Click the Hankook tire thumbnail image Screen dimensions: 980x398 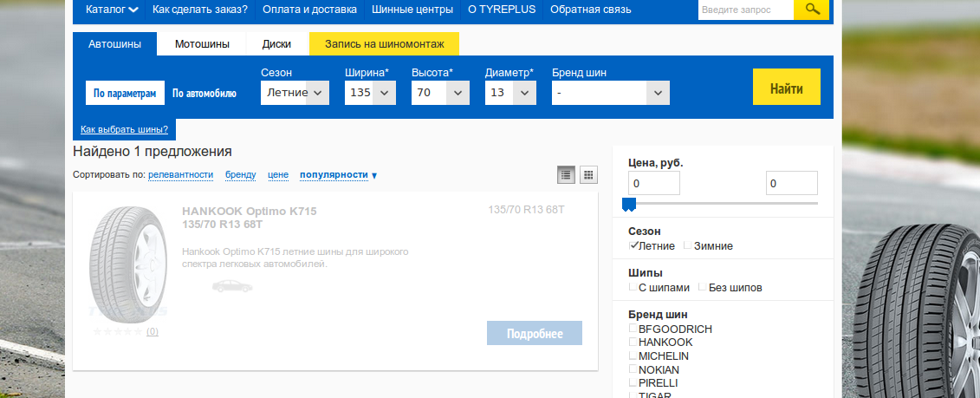click(x=128, y=264)
